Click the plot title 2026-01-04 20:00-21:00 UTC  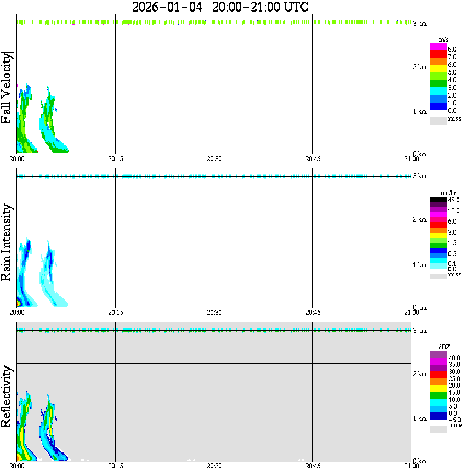point(220,7)
